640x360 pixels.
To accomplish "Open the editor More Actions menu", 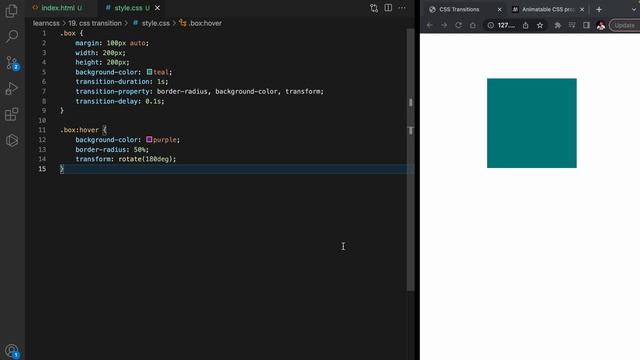I will point(402,8).
